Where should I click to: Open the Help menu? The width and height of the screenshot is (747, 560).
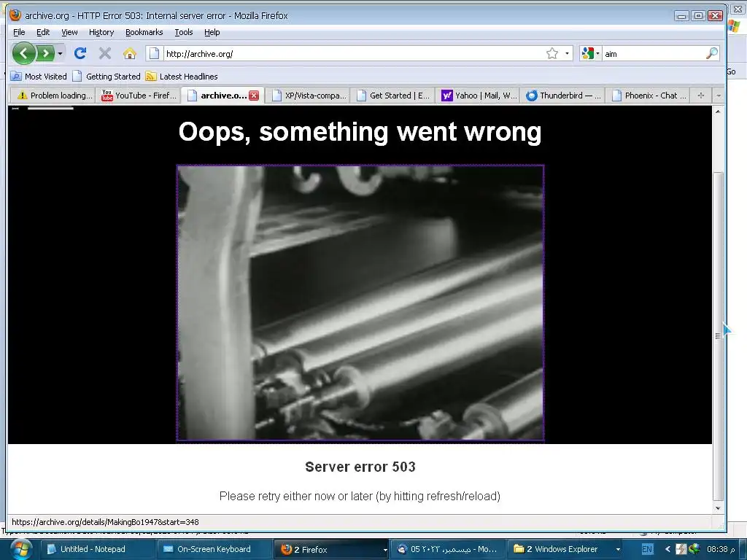[212, 32]
